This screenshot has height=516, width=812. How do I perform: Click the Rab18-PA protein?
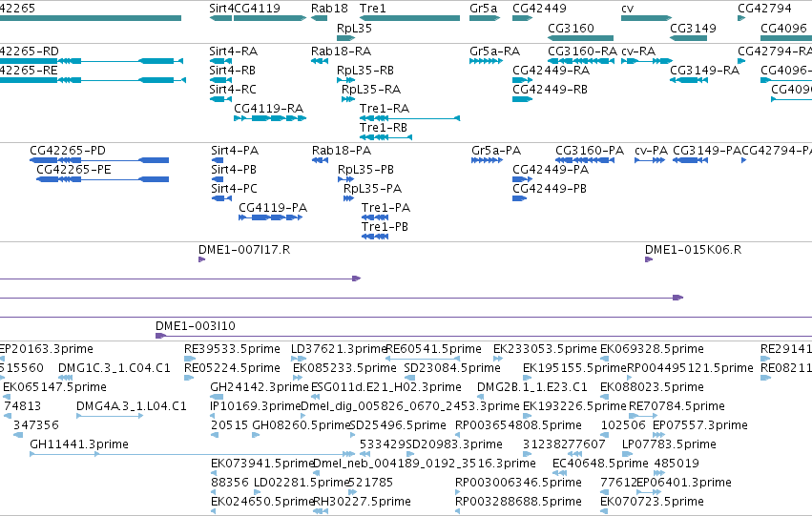coord(320,160)
